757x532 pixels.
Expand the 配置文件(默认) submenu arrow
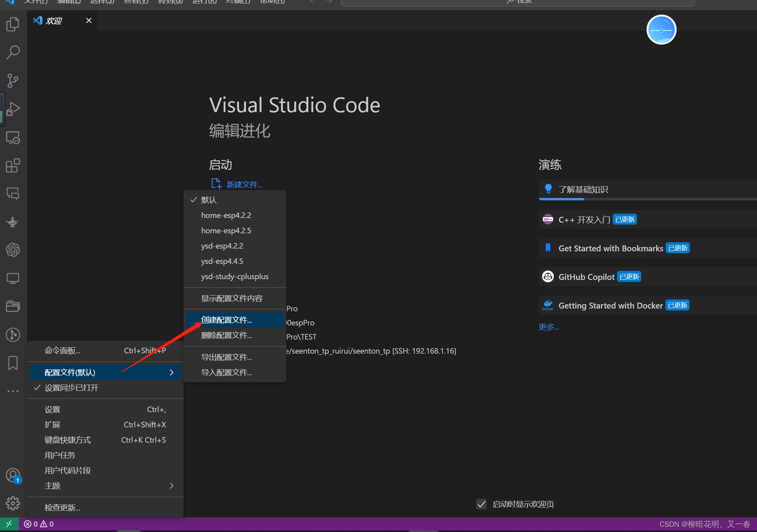point(171,372)
